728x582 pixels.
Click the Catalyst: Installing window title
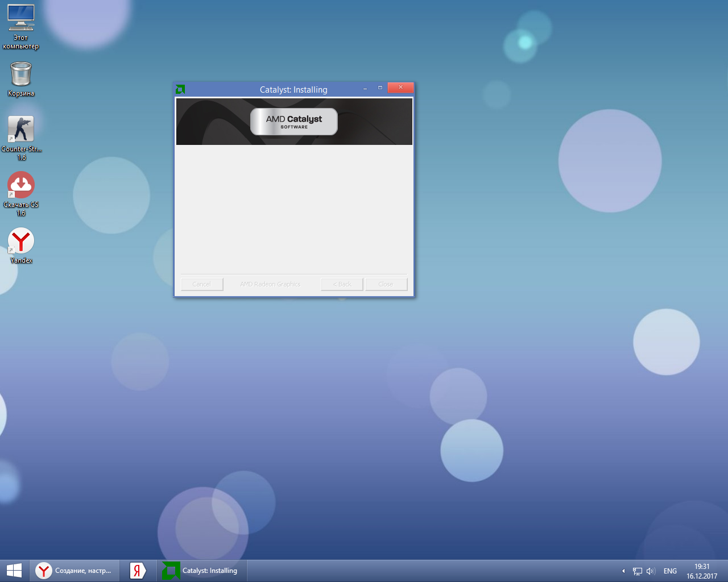coord(293,90)
